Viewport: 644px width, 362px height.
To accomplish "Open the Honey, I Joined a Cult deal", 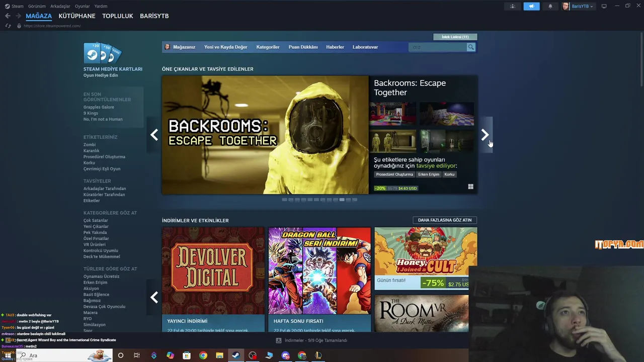I will pos(426,258).
